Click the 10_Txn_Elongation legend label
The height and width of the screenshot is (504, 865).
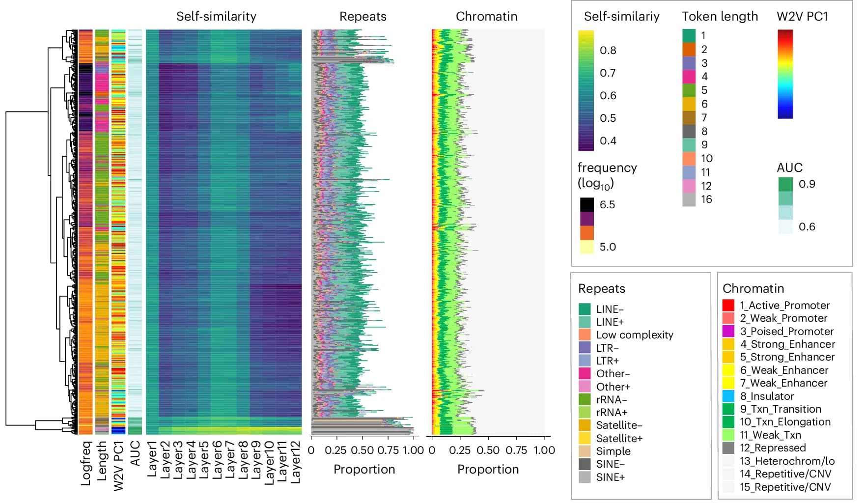click(785, 421)
